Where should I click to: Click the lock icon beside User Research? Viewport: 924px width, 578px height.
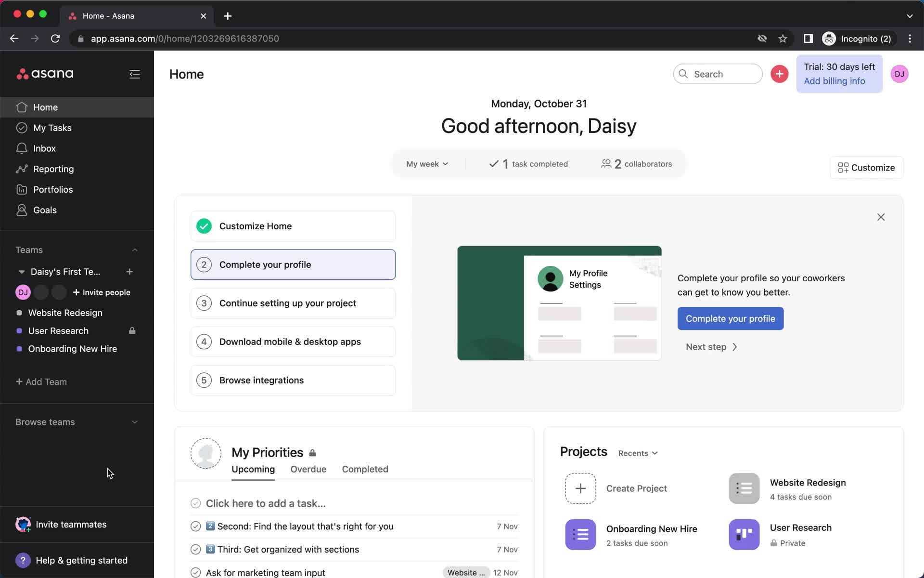[132, 330]
